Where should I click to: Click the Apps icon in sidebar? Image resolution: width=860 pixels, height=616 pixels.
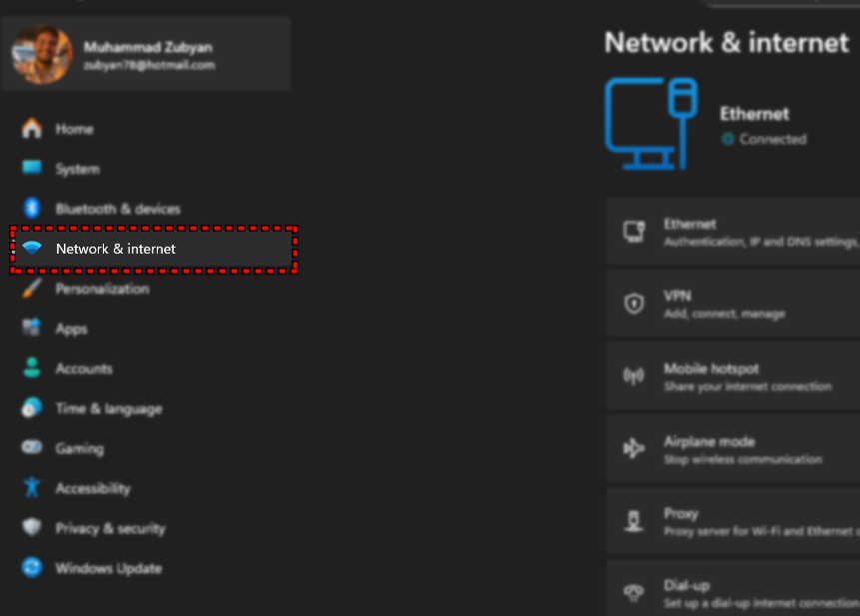32,328
